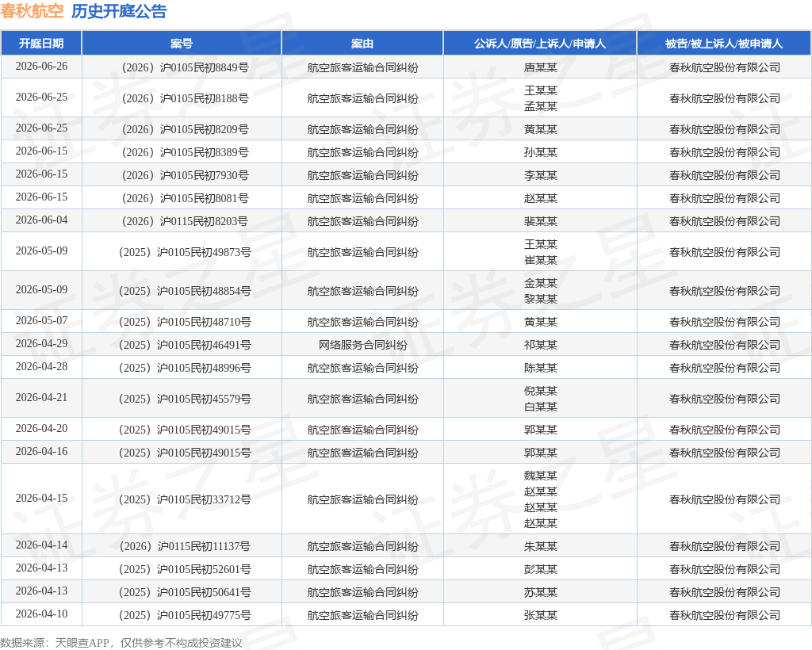Click case number (2025)沪0105民初48854号
Image resolution: width=812 pixels, height=650 pixels.
185,291
